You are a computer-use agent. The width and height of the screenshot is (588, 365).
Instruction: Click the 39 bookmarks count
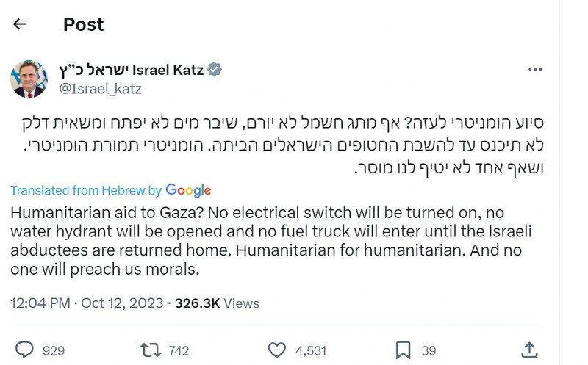point(429,350)
